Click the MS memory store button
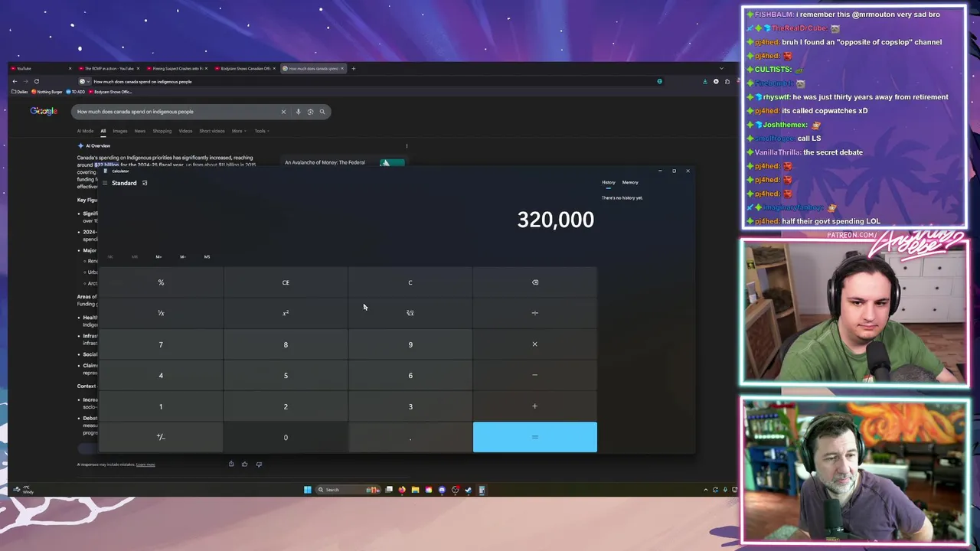 click(207, 257)
